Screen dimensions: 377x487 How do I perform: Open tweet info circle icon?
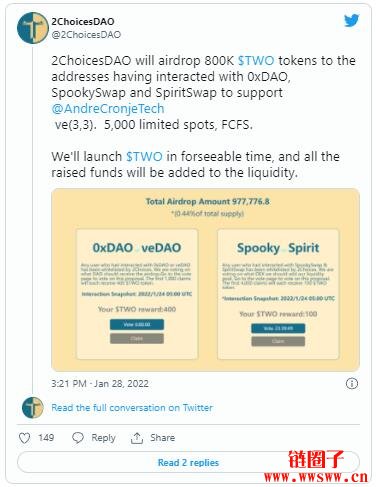pyautogui.click(x=352, y=383)
